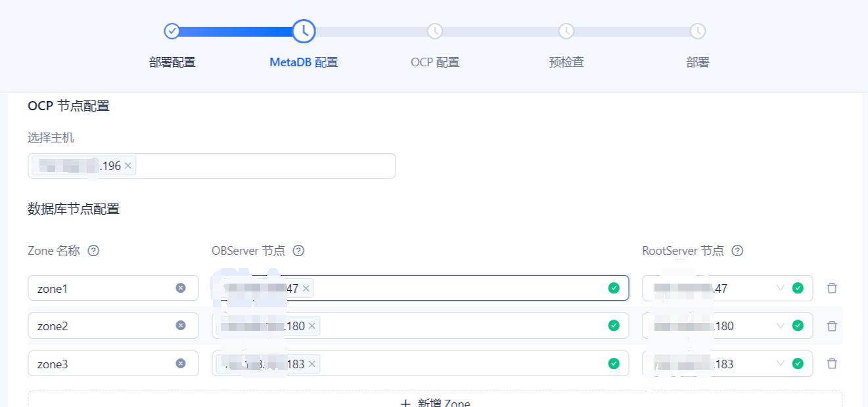Click the 选择主机 field label

(x=51, y=137)
